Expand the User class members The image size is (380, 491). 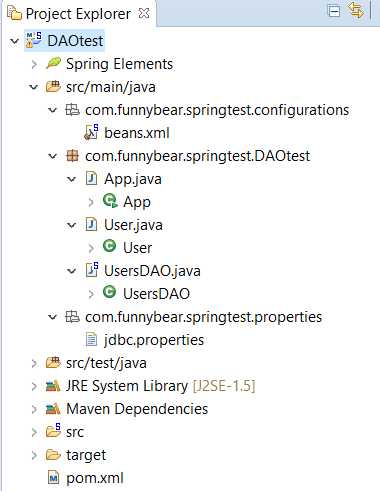[x=91, y=248]
